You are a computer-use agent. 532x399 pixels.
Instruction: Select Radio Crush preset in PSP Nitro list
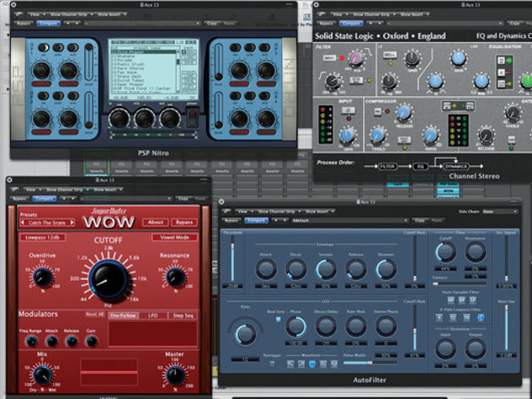[128, 64]
